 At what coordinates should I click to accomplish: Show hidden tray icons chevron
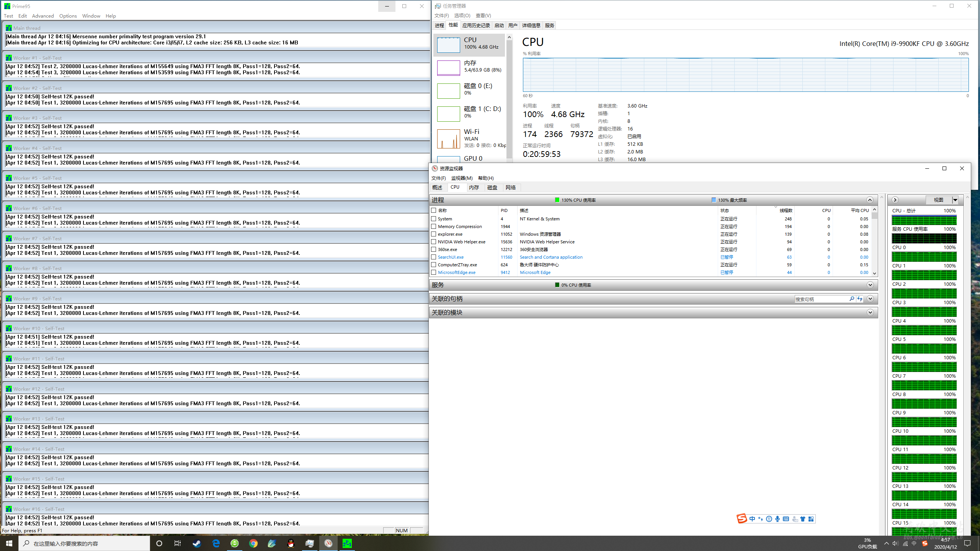(x=886, y=543)
